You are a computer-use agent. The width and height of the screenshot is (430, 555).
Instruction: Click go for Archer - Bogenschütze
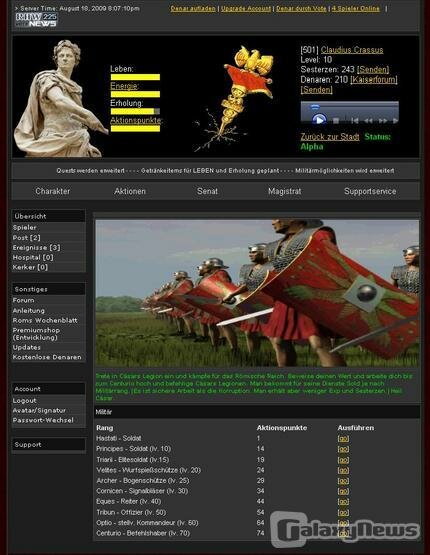tap(343, 481)
